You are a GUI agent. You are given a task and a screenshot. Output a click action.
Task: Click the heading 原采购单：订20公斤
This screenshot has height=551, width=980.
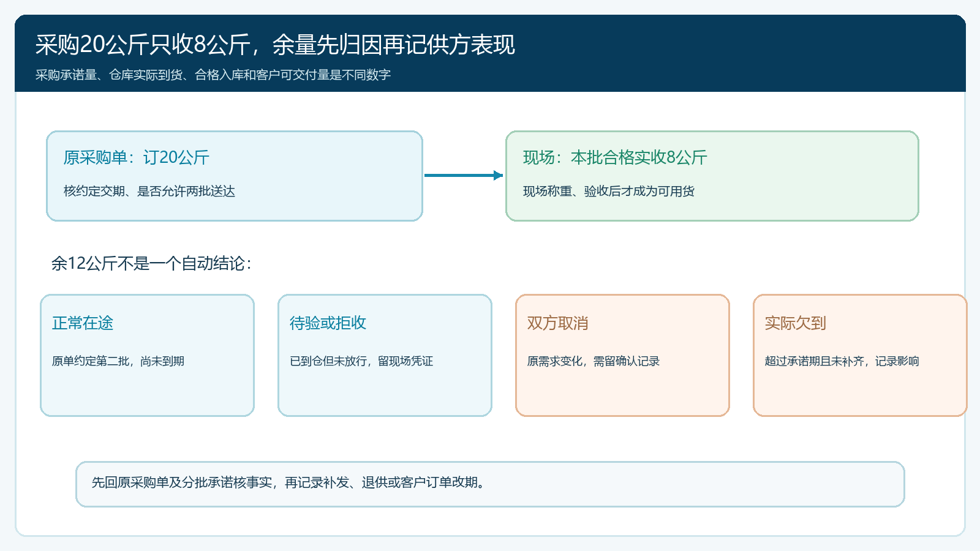pos(137,157)
